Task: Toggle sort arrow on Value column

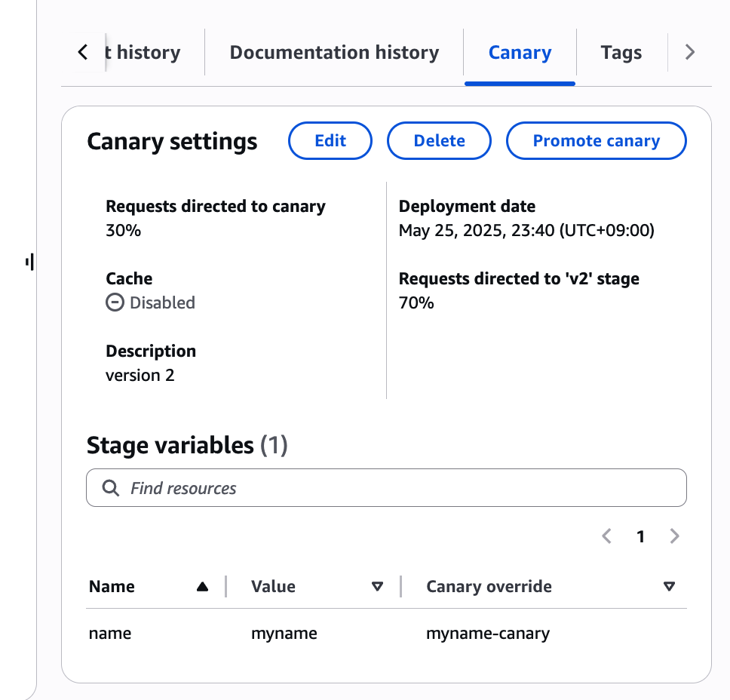Action: click(x=377, y=587)
